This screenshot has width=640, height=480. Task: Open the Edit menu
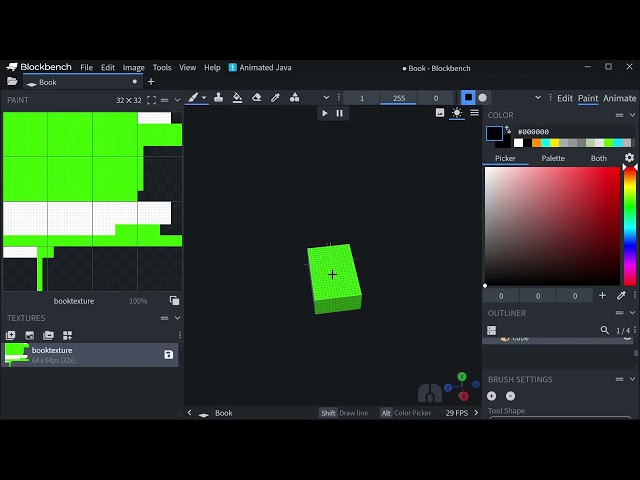click(x=108, y=67)
